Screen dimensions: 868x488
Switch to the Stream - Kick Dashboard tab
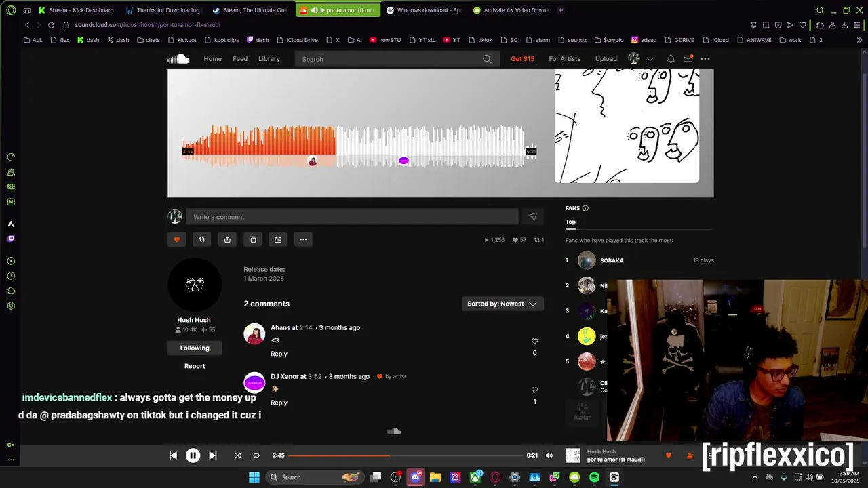click(x=77, y=10)
